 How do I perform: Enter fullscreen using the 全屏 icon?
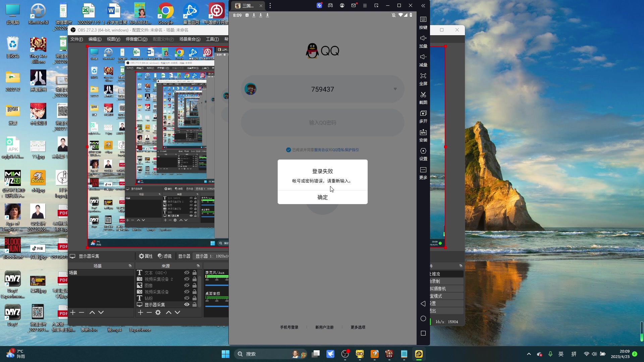[x=423, y=79]
